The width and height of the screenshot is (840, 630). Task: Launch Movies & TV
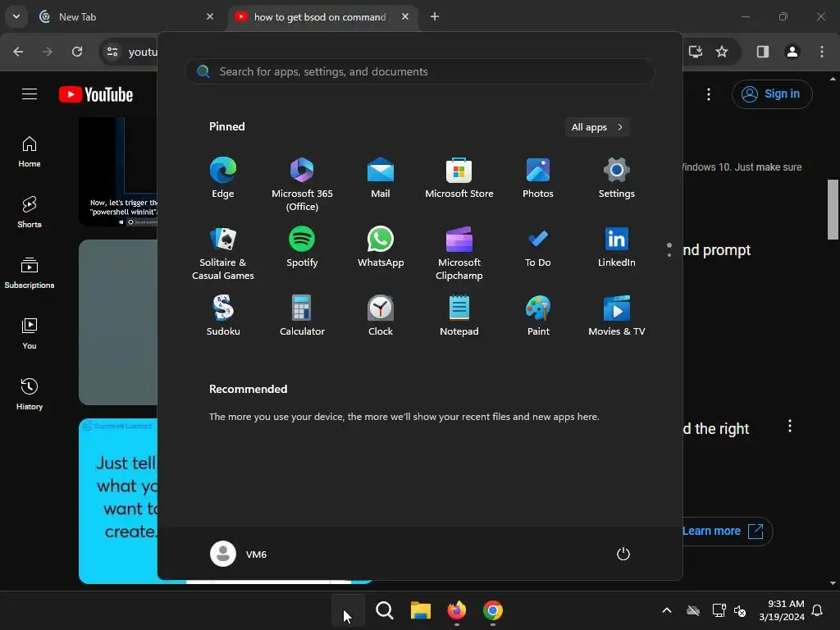[x=617, y=316]
